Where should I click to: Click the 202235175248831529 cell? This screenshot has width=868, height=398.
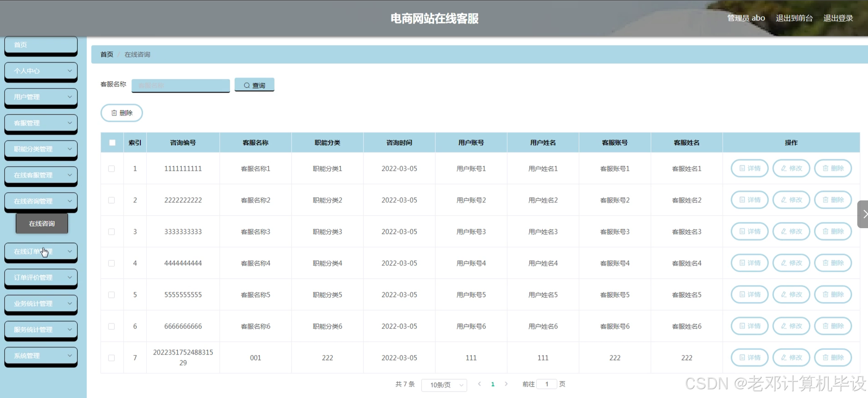click(x=183, y=358)
